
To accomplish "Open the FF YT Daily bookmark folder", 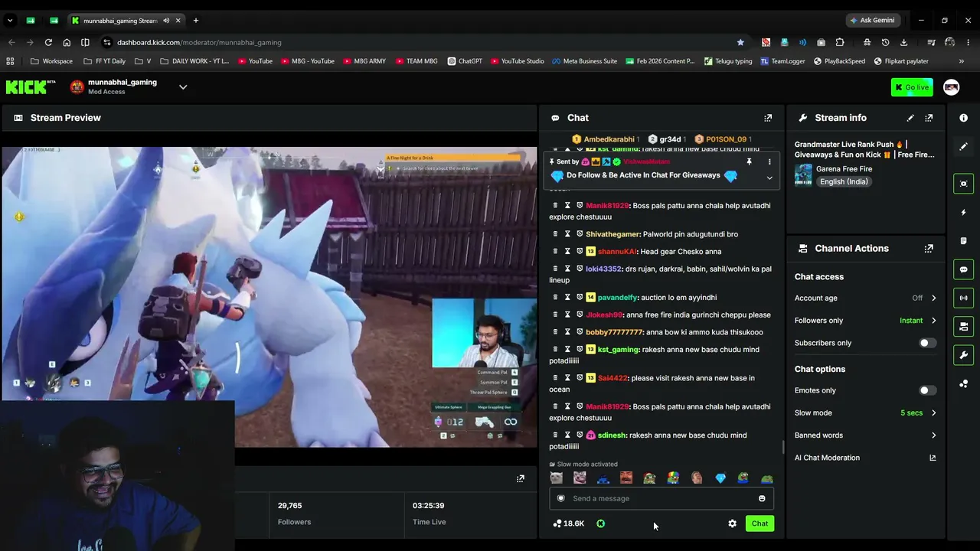I will (104, 61).
